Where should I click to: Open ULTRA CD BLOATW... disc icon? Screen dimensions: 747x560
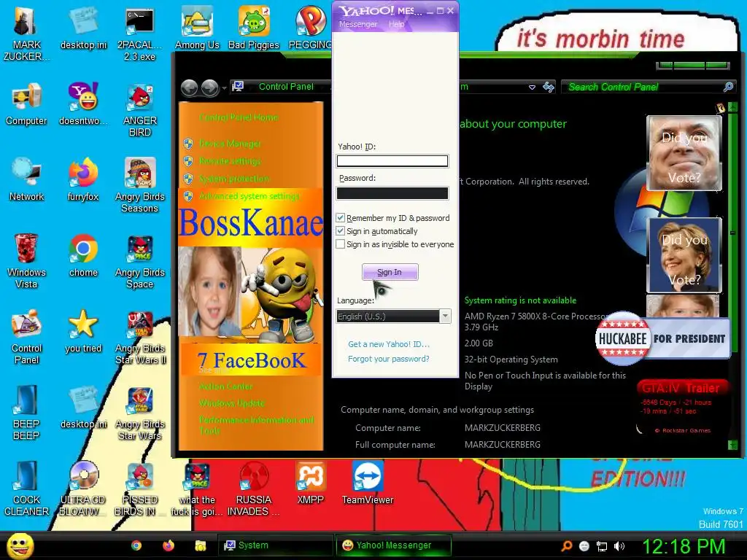click(x=83, y=488)
